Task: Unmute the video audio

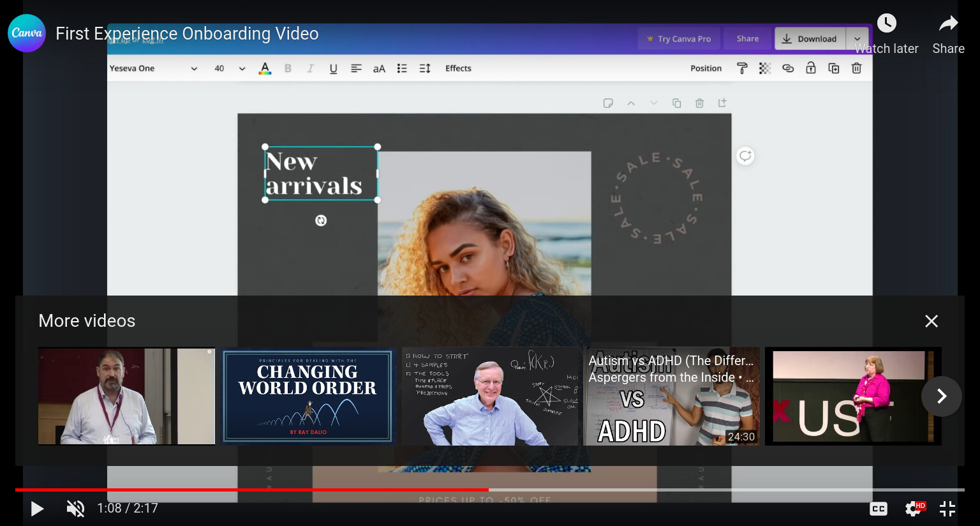Action: point(75,508)
